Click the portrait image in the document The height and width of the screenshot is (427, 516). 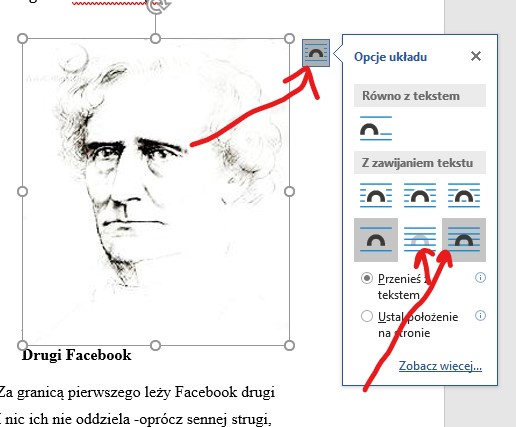[156, 192]
